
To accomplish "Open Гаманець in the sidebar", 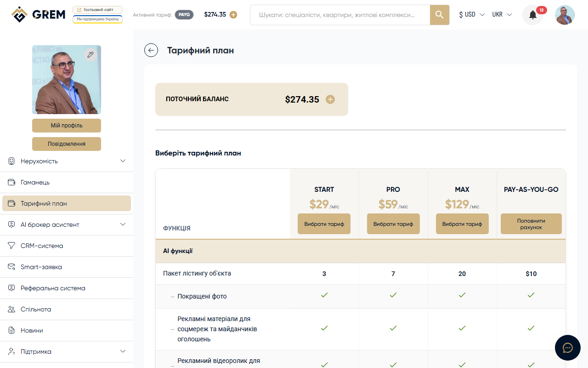I will coord(35,182).
